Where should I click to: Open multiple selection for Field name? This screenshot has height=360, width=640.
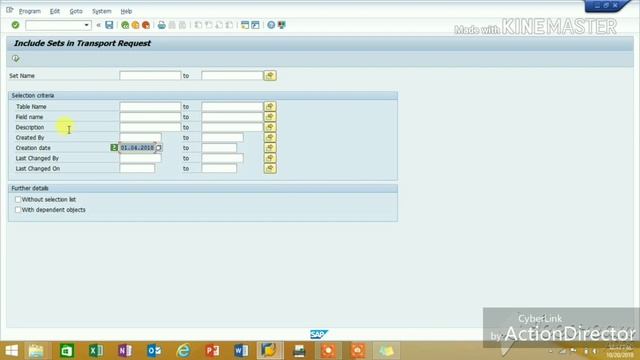click(270, 117)
